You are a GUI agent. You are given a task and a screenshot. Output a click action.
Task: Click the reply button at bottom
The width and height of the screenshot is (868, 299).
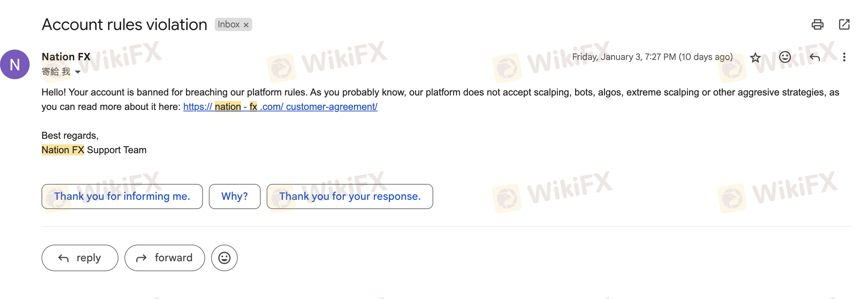80,258
